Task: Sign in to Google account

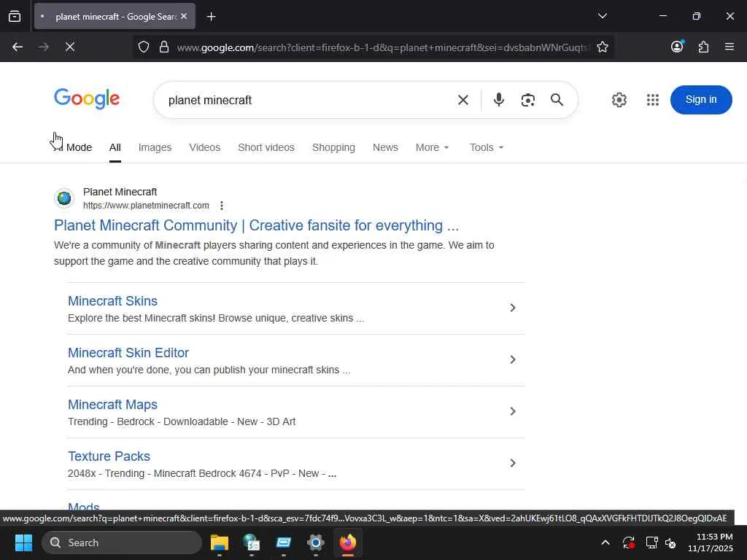Action: [701, 99]
